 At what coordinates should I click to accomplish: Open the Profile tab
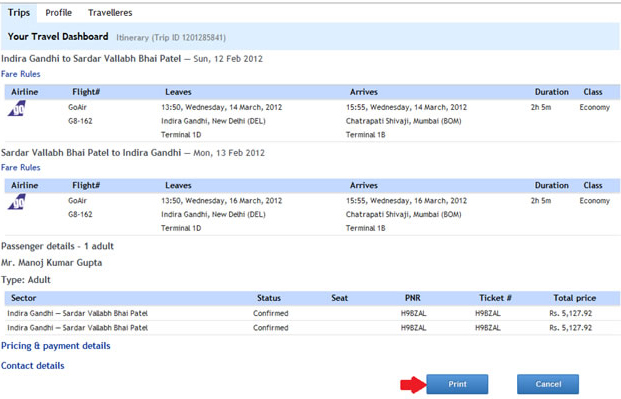pos(59,13)
